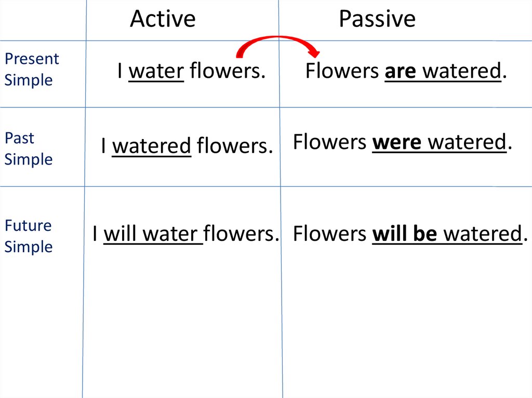532x398 pixels.
Task: Click "Flowers" in "Flowers will be watered."
Action: pyautogui.click(x=329, y=234)
